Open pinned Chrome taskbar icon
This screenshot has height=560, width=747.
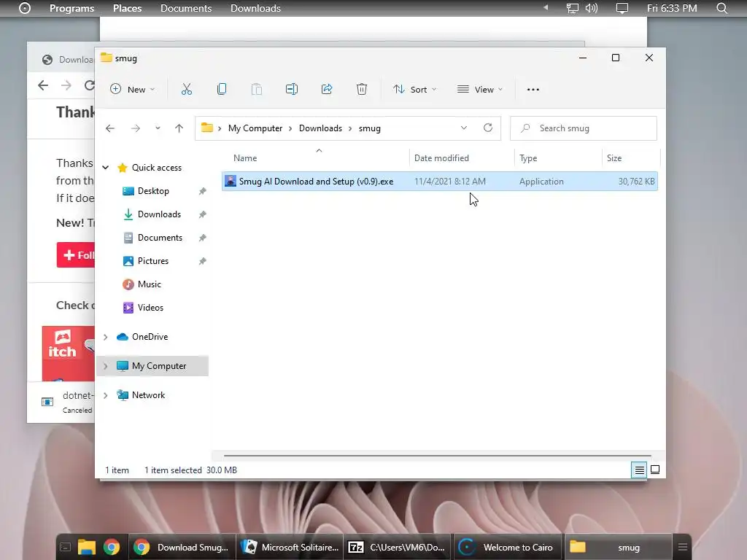(x=112, y=547)
